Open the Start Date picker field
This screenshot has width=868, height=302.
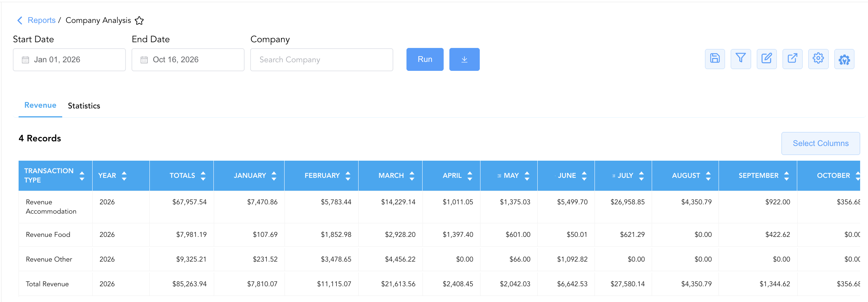click(x=69, y=60)
